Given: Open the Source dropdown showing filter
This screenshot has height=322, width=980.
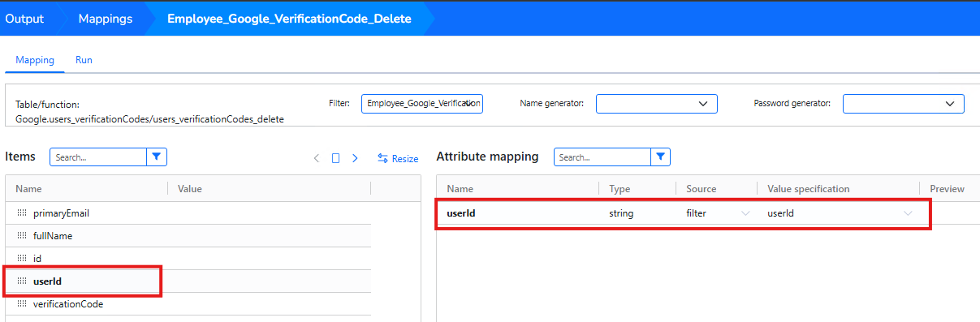Looking at the screenshot, I should coord(718,213).
